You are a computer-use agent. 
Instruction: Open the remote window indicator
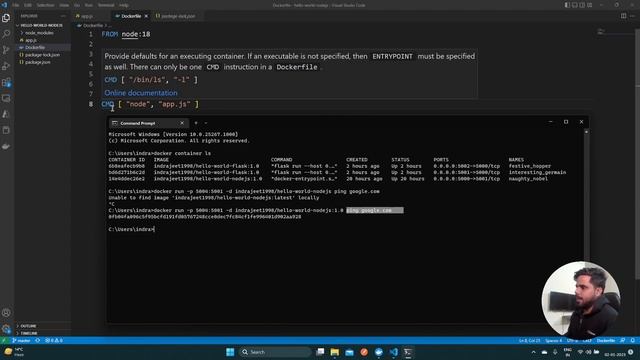point(4,340)
